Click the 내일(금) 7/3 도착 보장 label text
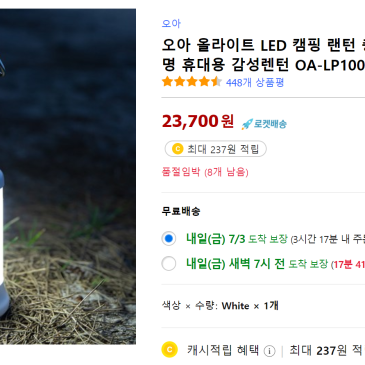The width and height of the screenshot is (365, 365). tap(237, 239)
